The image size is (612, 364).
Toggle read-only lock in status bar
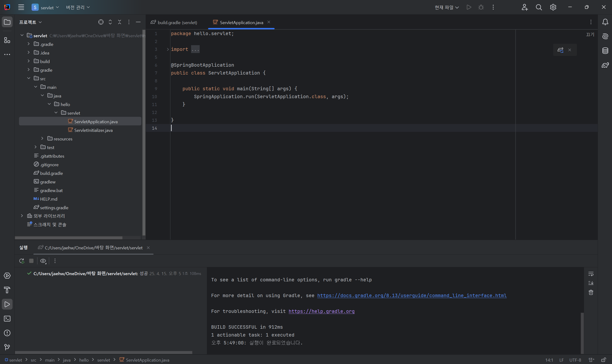(603, 360)
